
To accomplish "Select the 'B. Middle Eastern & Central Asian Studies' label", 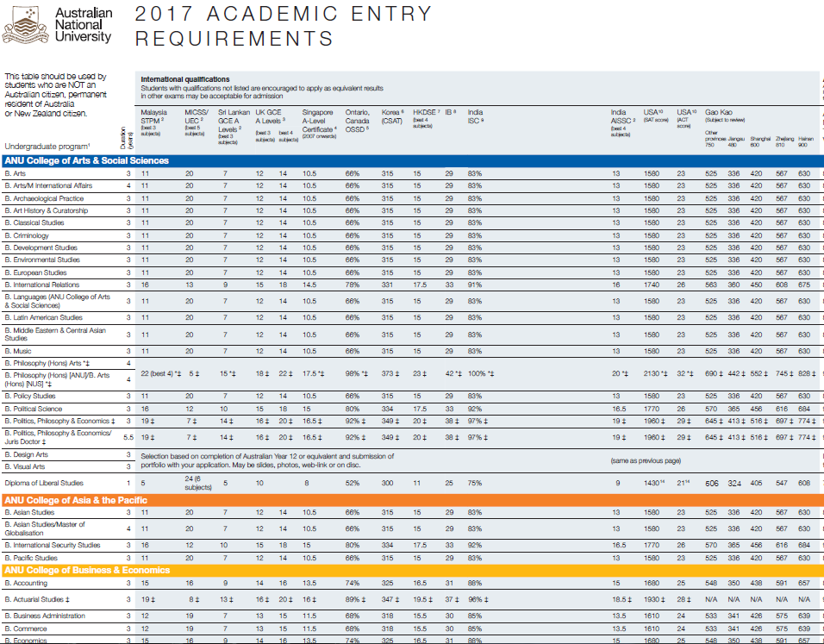I will 55,335.
